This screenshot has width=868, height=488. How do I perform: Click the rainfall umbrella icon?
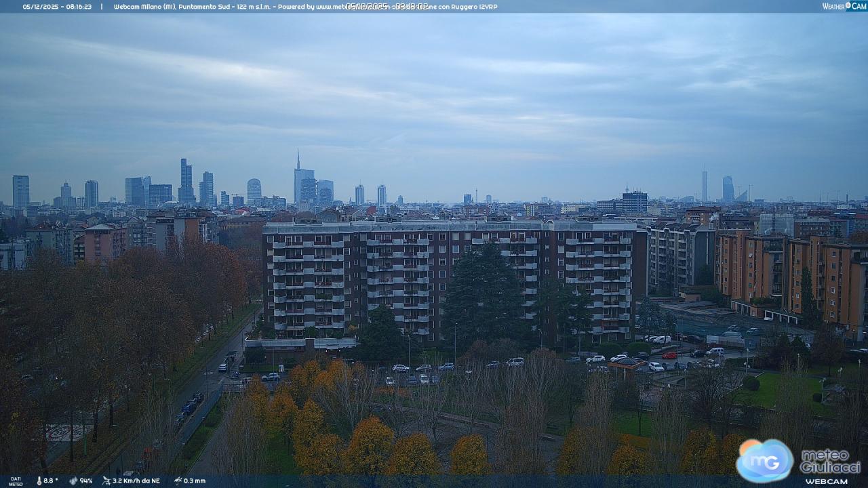click(x=178, y=481)
